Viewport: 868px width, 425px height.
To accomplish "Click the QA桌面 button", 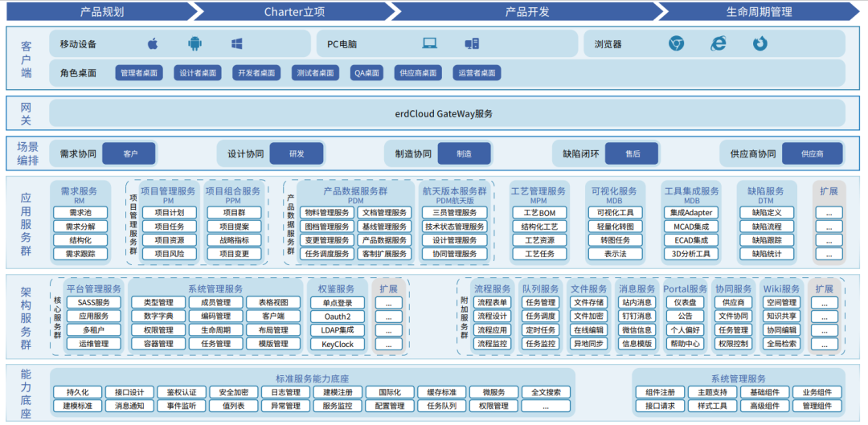I will [x=366, y=73].
